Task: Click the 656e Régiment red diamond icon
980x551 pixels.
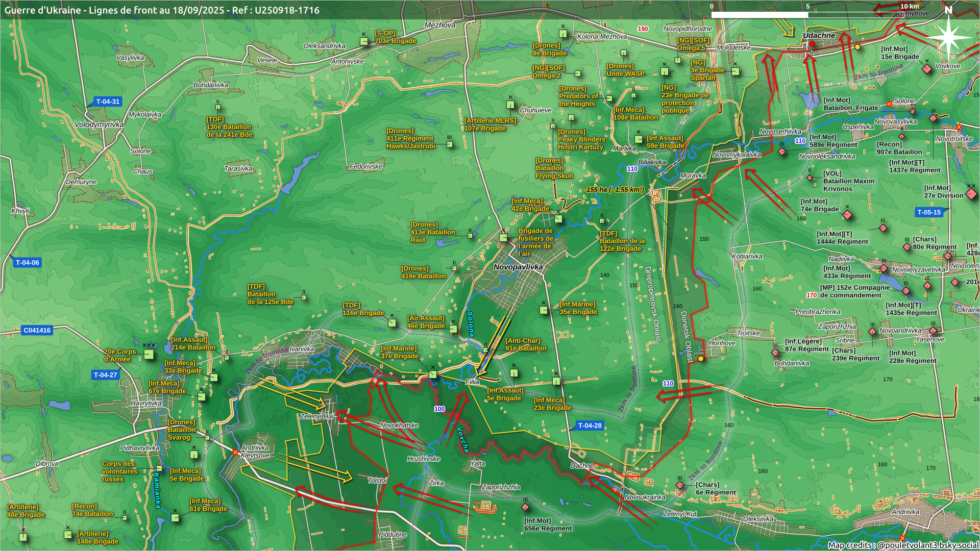Action: (x=525, y=507)
